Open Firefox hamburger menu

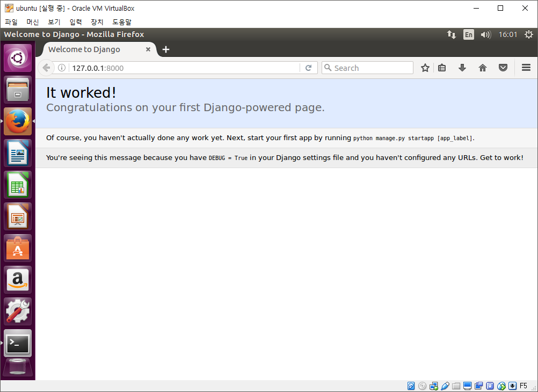(526, 68)
